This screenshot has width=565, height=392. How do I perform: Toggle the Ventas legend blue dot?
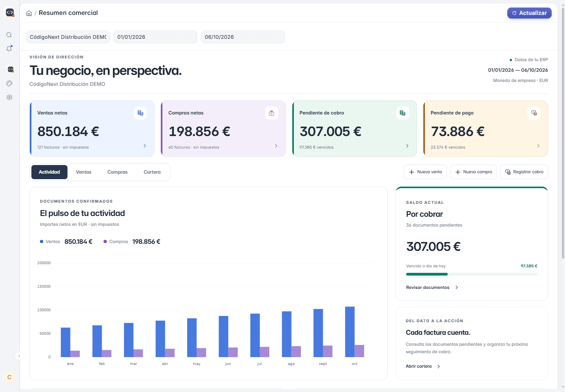tap(42, 241)
